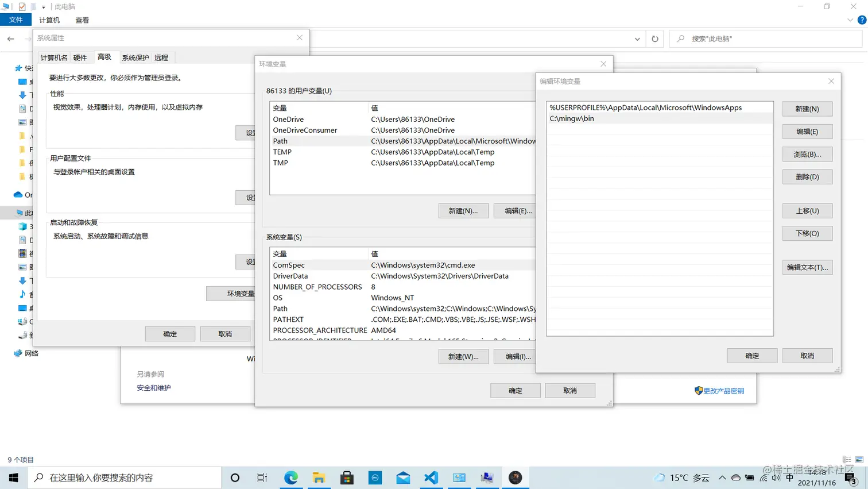
Task: Open the 文件 menu in Explorer
Action: point(16,20)
